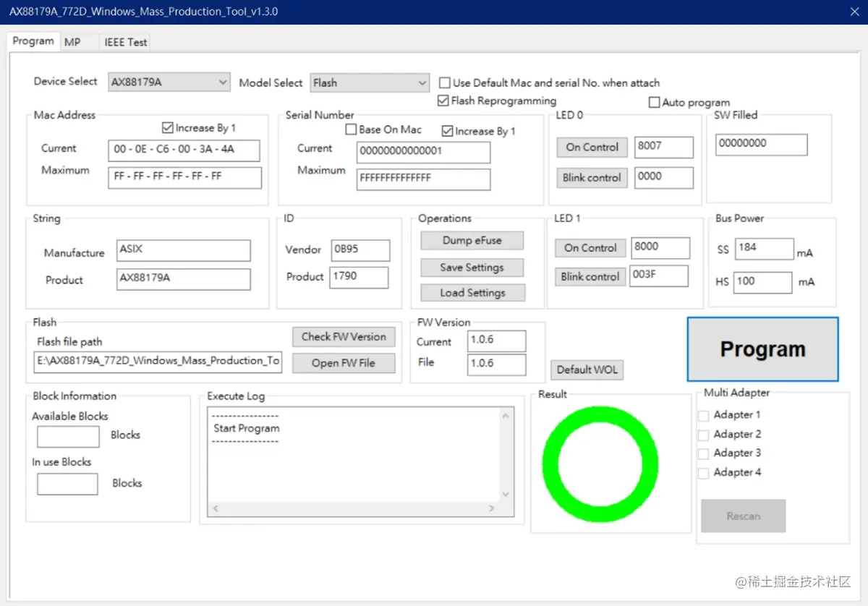This screenshot has height=606, width=868.
Task: Select the Adapter 3 checkbox
Action: tap(703, 454)
